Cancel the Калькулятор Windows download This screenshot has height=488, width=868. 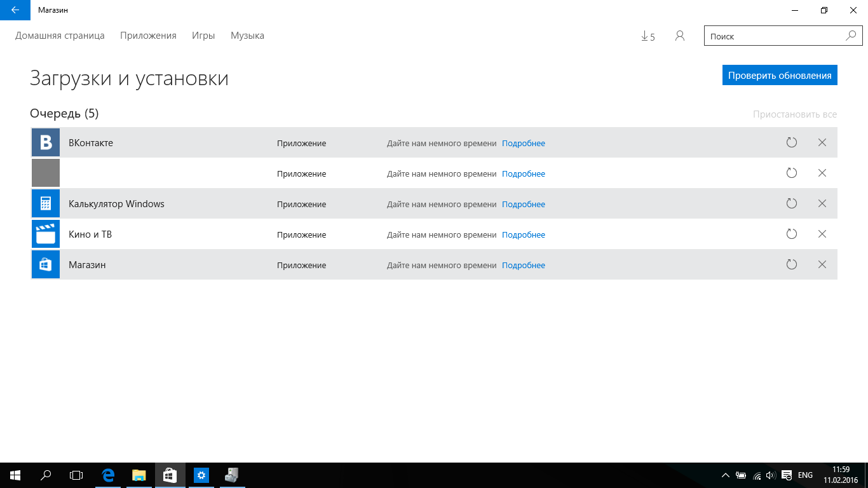822,204
